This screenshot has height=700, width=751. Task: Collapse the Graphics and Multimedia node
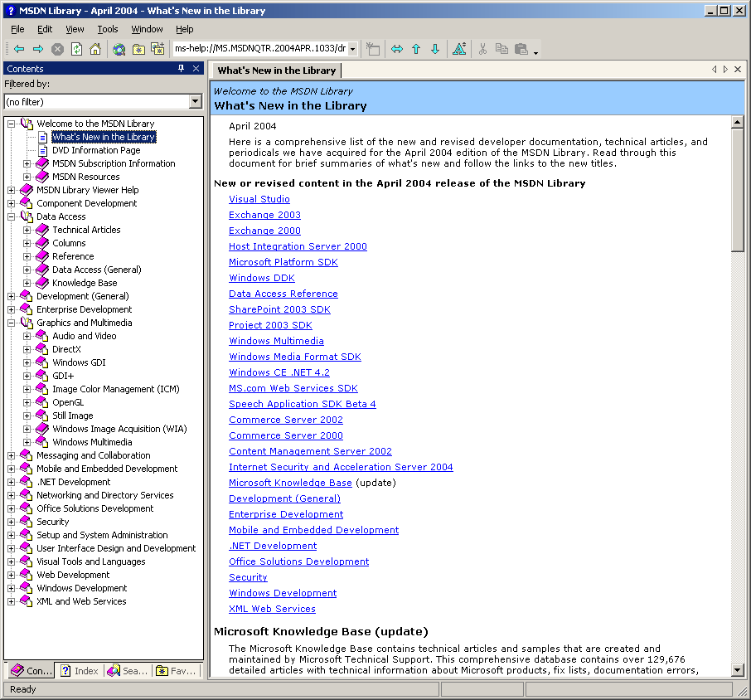11,323
